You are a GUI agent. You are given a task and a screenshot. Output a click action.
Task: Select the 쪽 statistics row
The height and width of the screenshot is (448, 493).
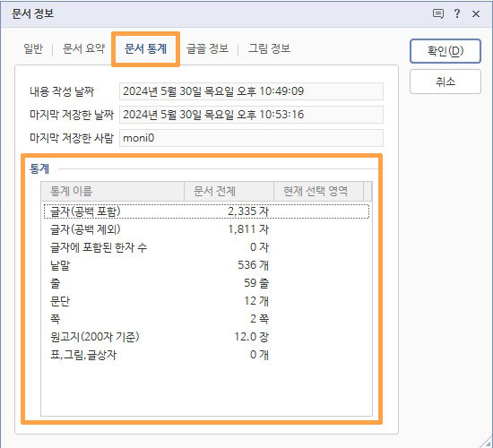click(206, 319)
